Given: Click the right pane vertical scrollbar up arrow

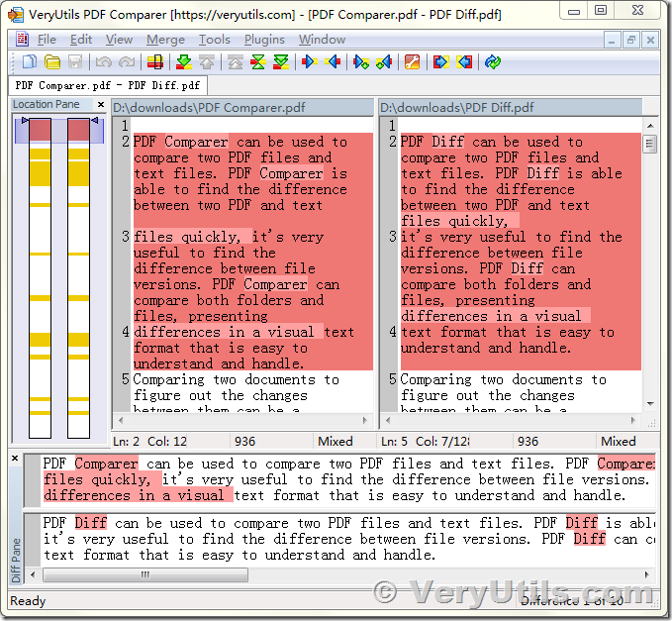Looking at the screenshot, I should tap(650, 126).
